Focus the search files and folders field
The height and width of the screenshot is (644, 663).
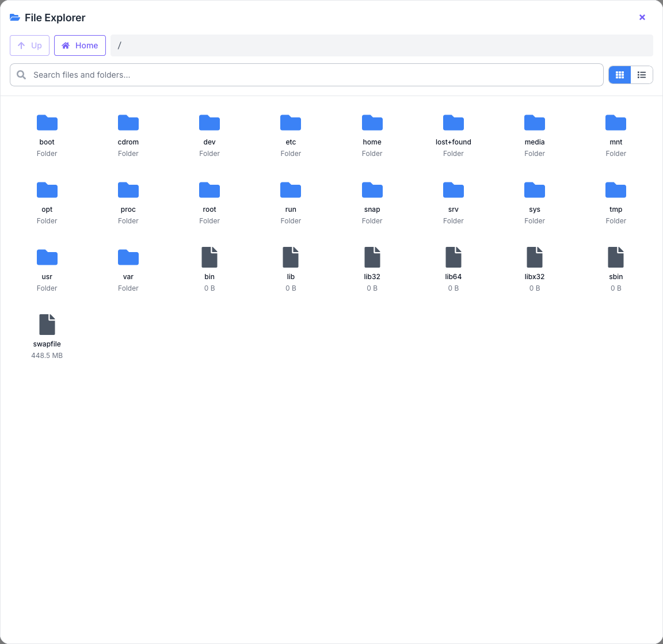coord(307,75)
